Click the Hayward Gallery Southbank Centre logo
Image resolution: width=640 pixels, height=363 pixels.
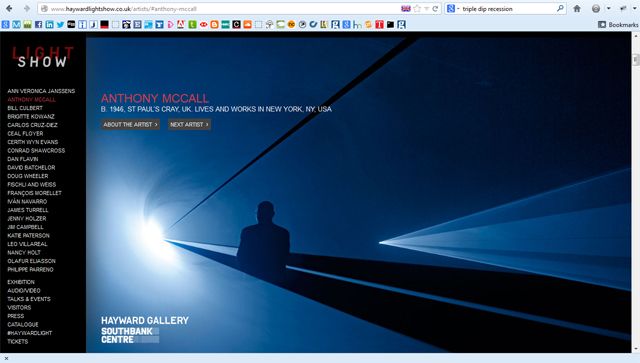[144, 329]
